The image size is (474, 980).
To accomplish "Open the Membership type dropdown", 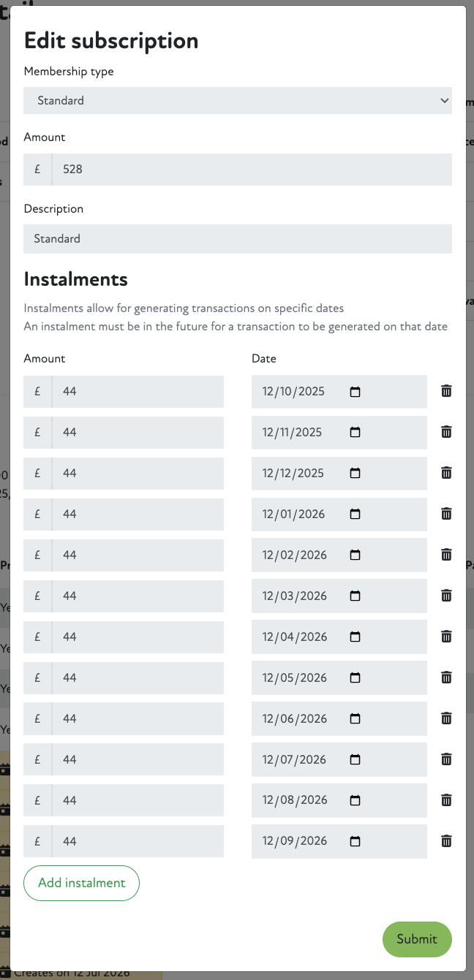I will point(238,101).
